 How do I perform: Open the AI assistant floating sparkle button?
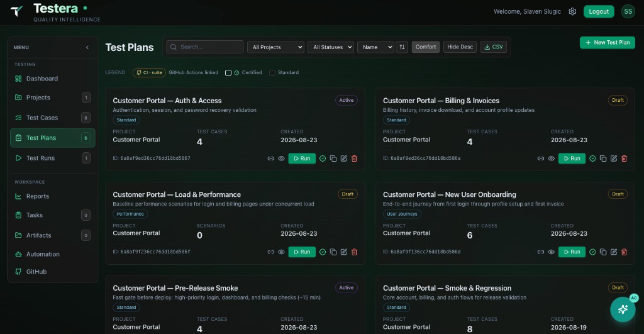[x=623, y=309]
